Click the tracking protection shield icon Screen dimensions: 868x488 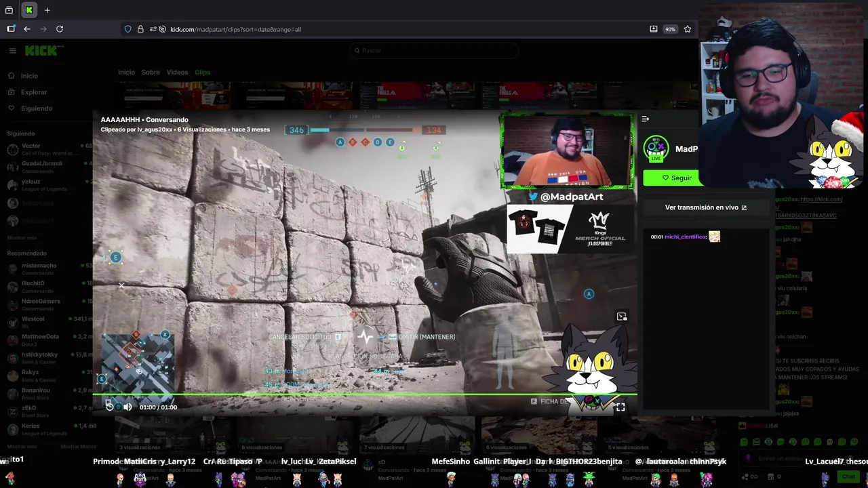click(x=127, y=29)
